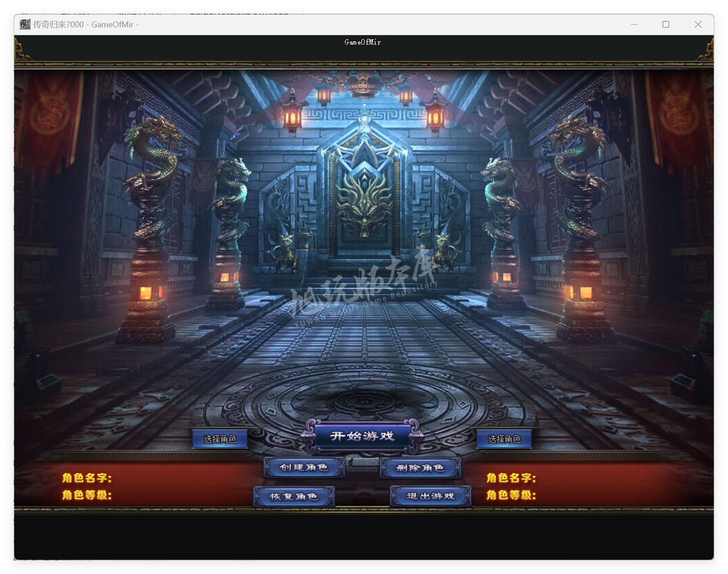Click 创建角色 to create a character
728x574 pixels.
(304, 467)
